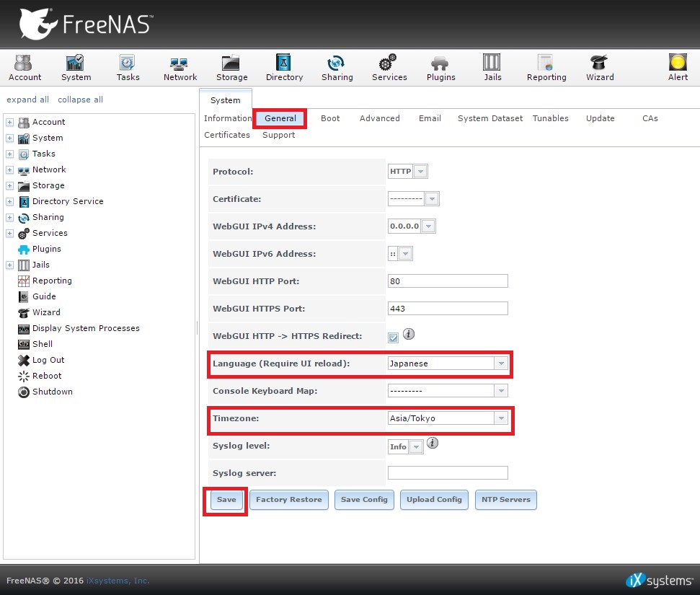Image resolution: width=700 pixels, height=595 pixels.
Task: Open Tasks in the top toolbar
Action: [128, 68]
